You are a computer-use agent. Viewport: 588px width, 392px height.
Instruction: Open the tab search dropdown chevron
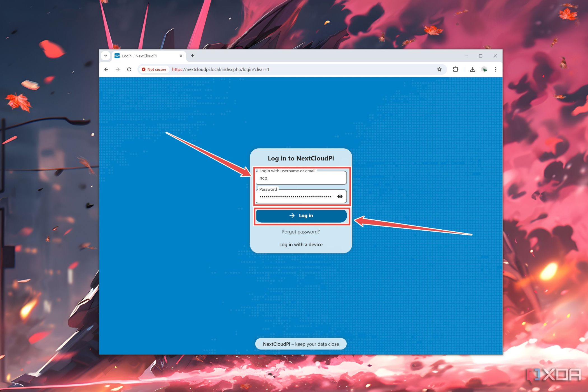click(x=106, y=56)
